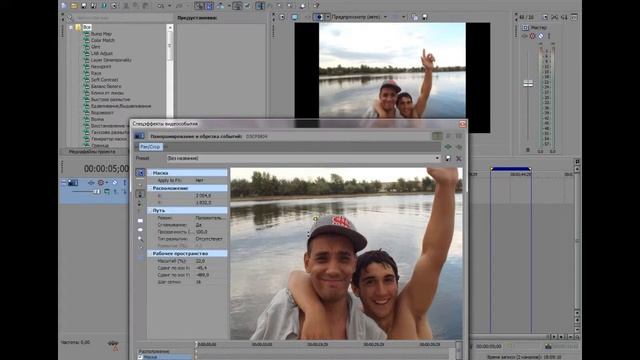The height and width of the screenshot is (360, 640).
Task: Open the overlays dropdown arrow in preview toolbar
Action: point(404,17)
